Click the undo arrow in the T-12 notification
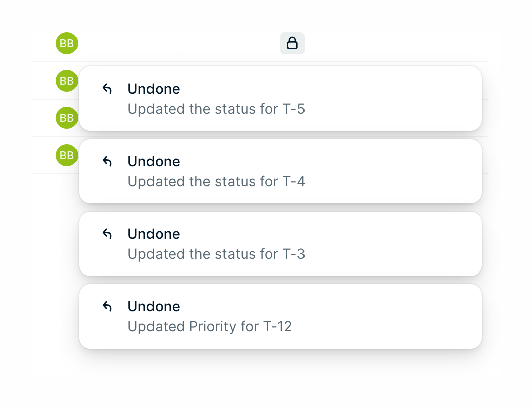Viewport: 532px width, 408px height. pyautogui.click(x=107, y=306)
